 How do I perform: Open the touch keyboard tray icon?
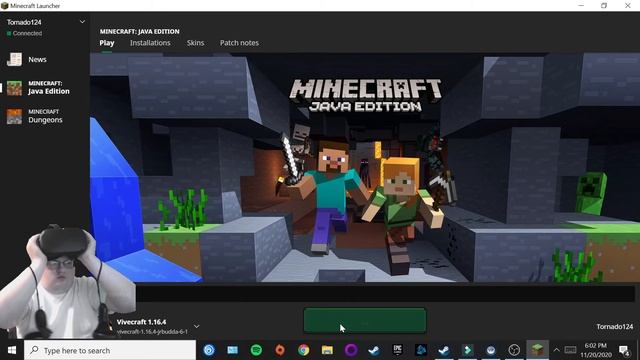[570, 350]
